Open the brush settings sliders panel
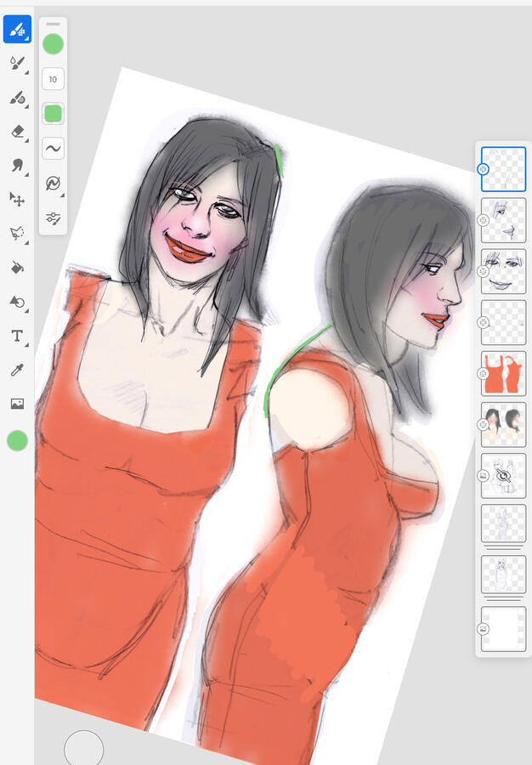Viewport: 532px width, 765px height. pyautogui.click(x=53, y=218)
